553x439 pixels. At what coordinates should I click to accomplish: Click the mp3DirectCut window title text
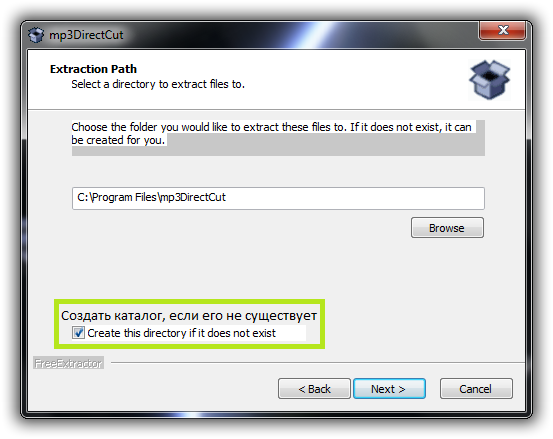[x=86, y=35]
